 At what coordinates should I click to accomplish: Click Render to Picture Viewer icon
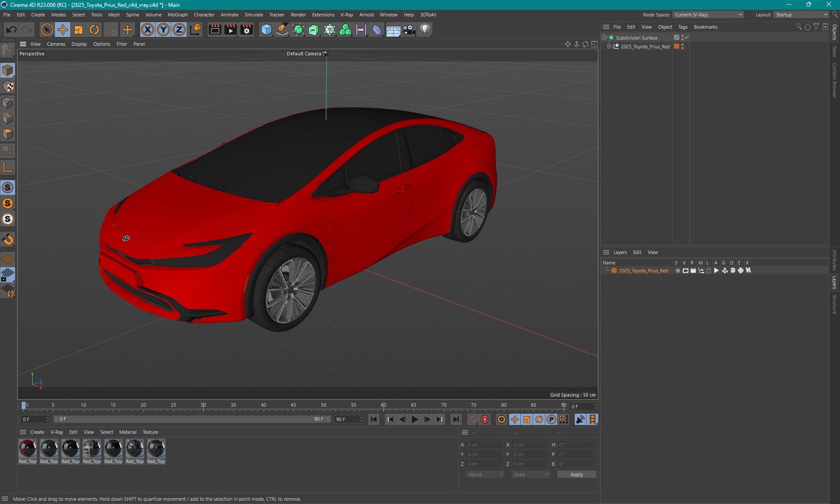click(x=231, y=30)
